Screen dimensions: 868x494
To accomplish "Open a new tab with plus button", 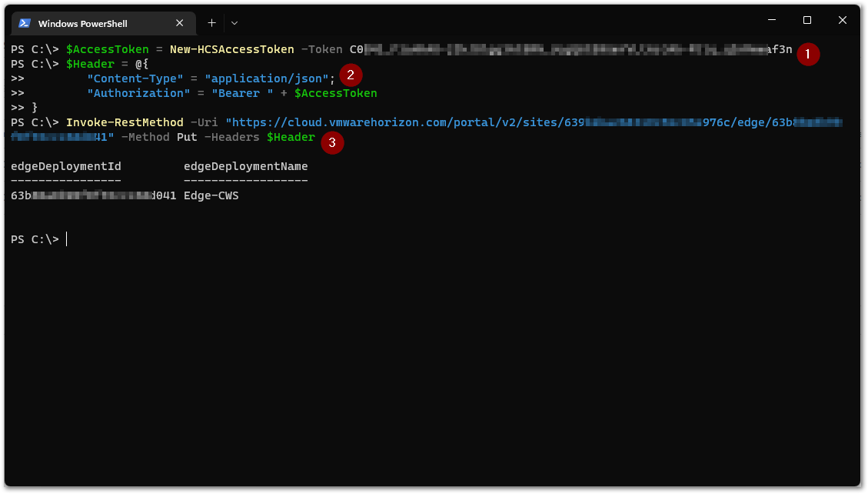I will click(211, 23).
